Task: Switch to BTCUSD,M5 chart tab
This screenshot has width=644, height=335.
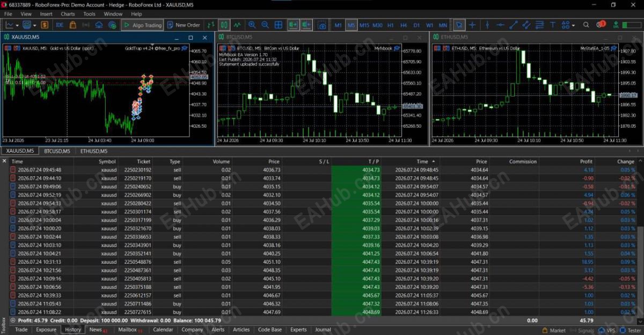Action: pos(57,151)
